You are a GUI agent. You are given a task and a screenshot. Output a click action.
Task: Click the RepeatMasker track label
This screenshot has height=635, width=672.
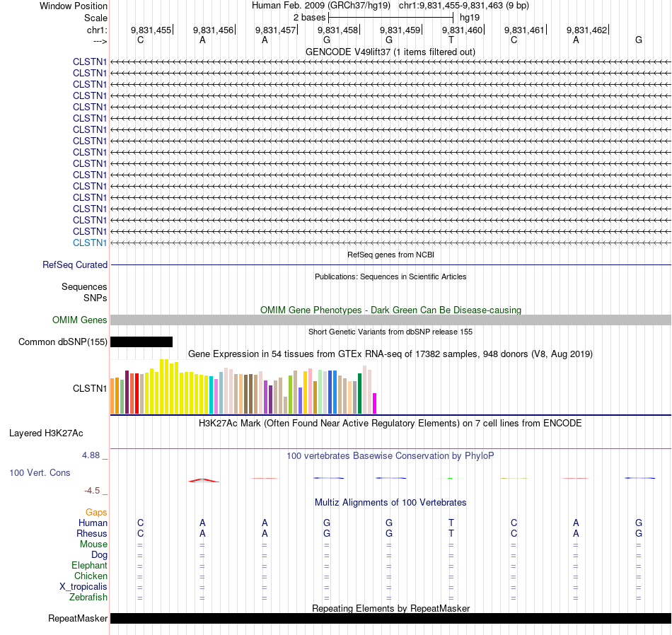(78, 618)
